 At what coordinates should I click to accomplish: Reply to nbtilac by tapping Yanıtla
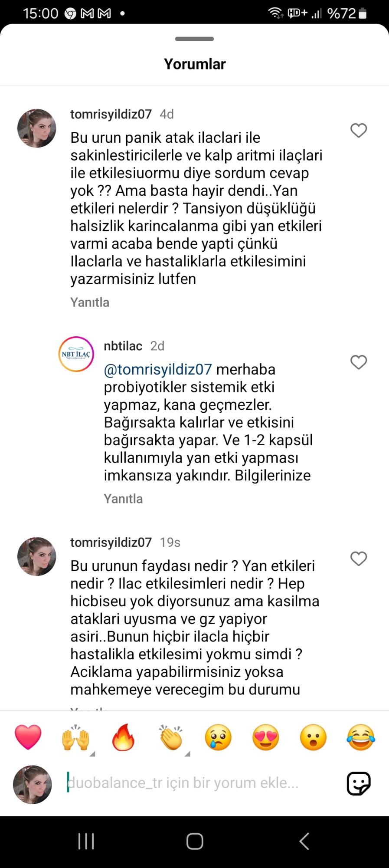click(123, 499)
